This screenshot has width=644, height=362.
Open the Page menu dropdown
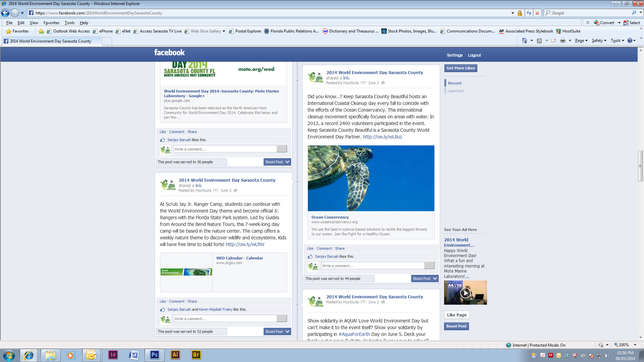(x=581, y=41)
